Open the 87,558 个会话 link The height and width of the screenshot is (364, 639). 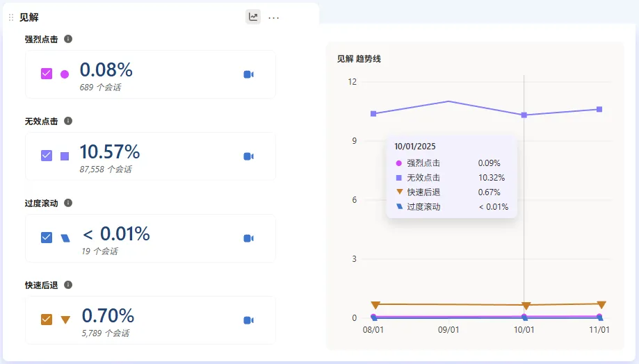coord(106,169)
